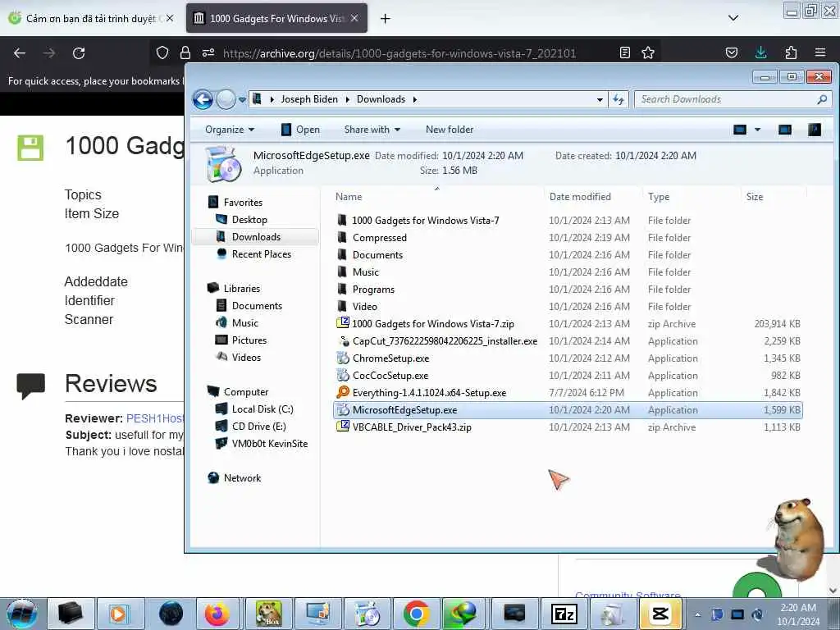840x630 pixels.
Task: Expand the address bar history dropdown
Action: tap(600, 99)
